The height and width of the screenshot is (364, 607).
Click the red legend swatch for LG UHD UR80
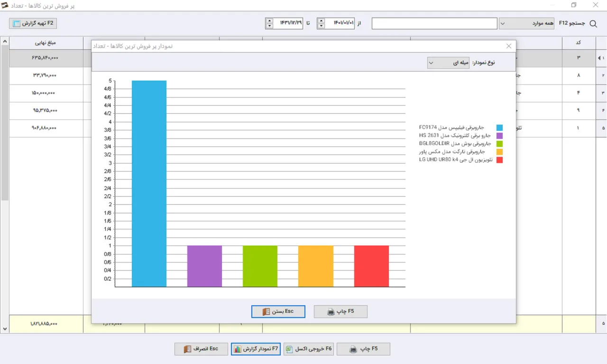point(499,160)
